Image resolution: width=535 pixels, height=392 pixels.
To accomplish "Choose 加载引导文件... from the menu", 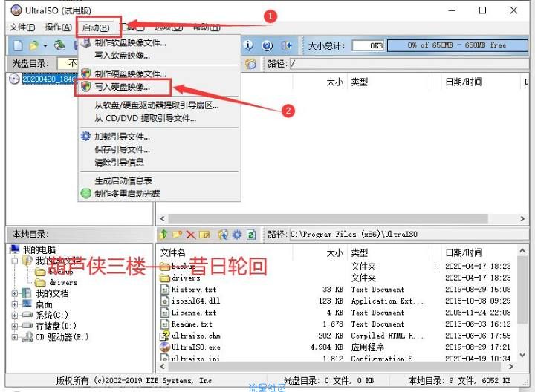I will [122, 137].
